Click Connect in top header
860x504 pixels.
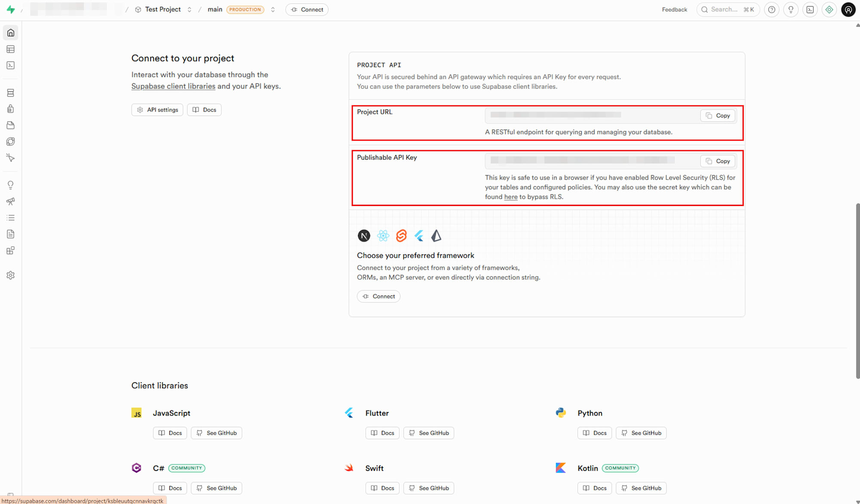click(x=307, y=9)
